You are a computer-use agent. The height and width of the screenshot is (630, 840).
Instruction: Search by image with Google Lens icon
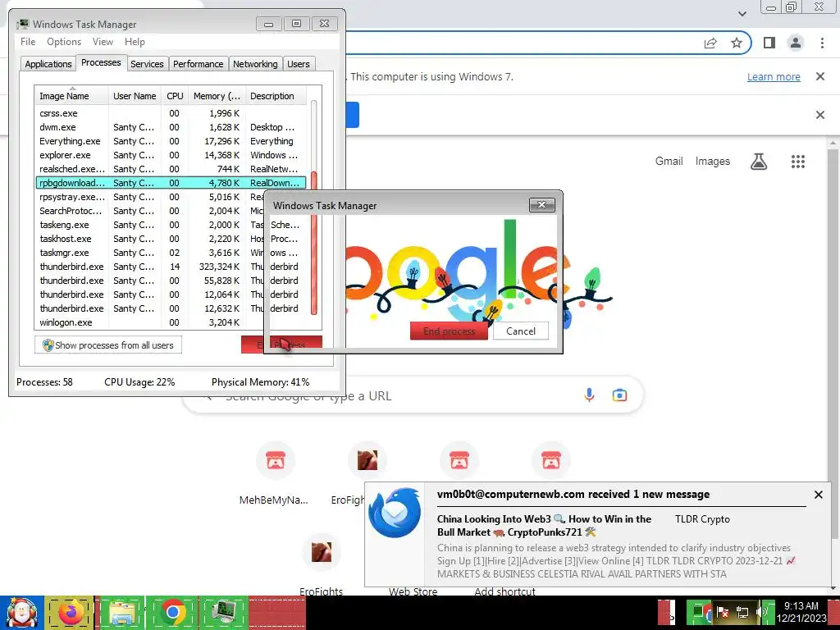(x=619, y=395)
